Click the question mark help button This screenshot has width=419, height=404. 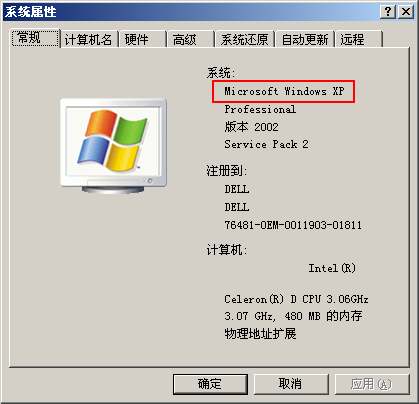(388, 12)
